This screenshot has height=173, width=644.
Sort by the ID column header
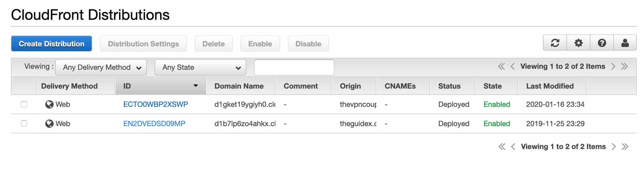[160, 86]
